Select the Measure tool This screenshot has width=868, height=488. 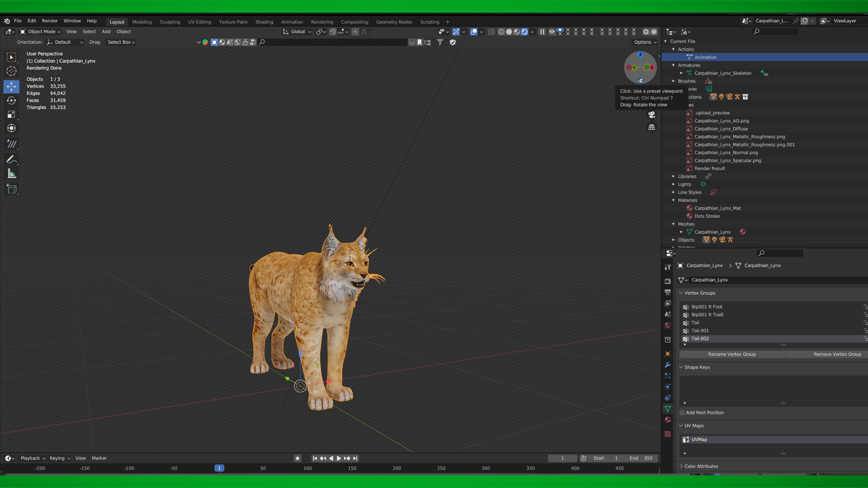point(11,174)
